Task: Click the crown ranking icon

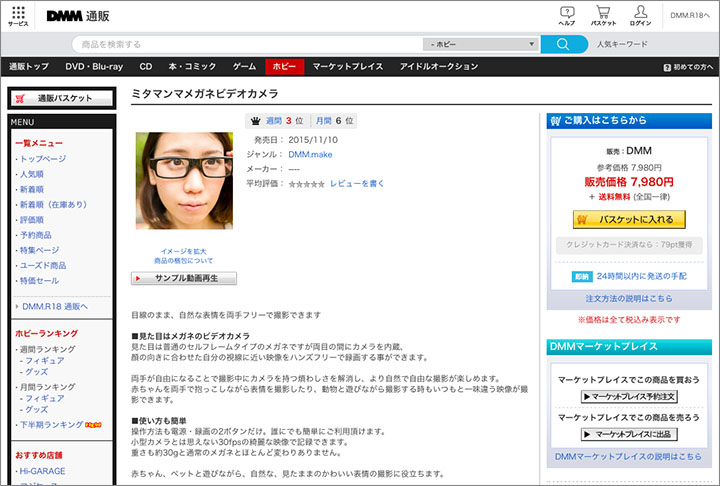Action: tap(255, 121)
